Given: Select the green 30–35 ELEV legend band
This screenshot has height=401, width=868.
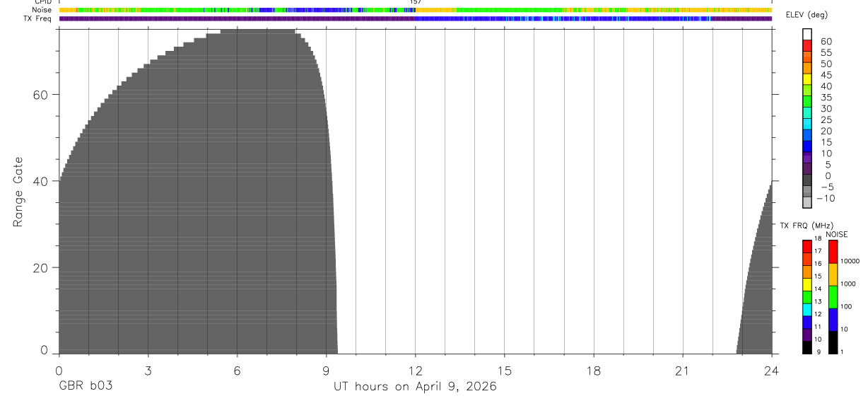Looking at the screenshot, I should pyautogui.click(x=807, y=101).
